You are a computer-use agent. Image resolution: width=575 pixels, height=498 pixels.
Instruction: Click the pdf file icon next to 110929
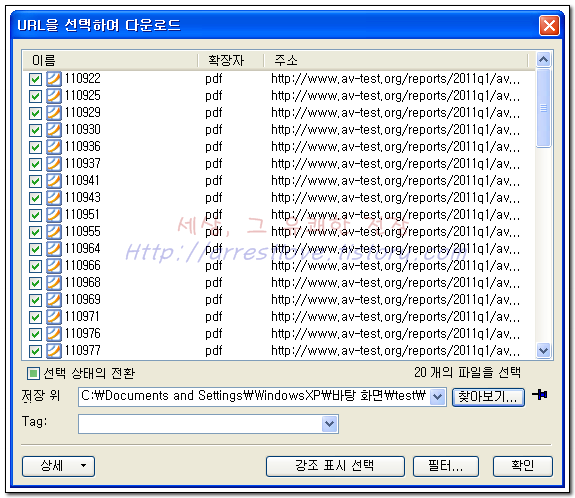click(x=54, y=113)
